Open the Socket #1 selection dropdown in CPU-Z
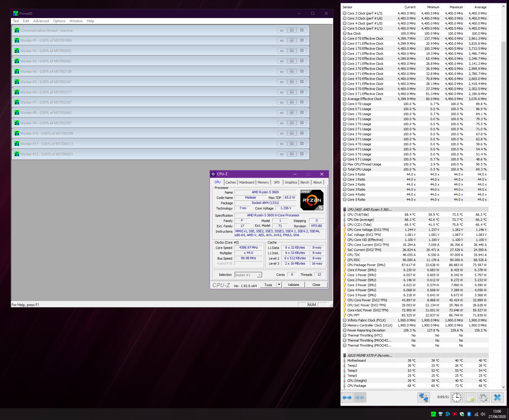Viewport: 509px width, 420px height. [x=259, y=275]
